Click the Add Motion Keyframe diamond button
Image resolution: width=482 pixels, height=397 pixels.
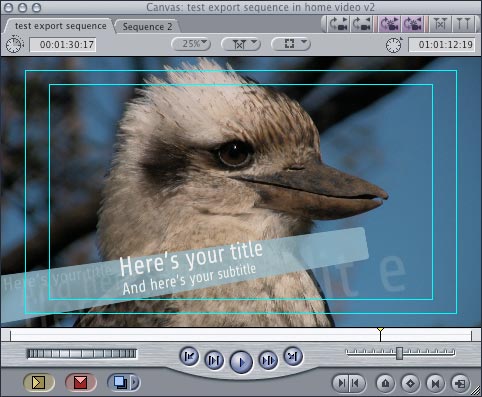click(410, 383)
